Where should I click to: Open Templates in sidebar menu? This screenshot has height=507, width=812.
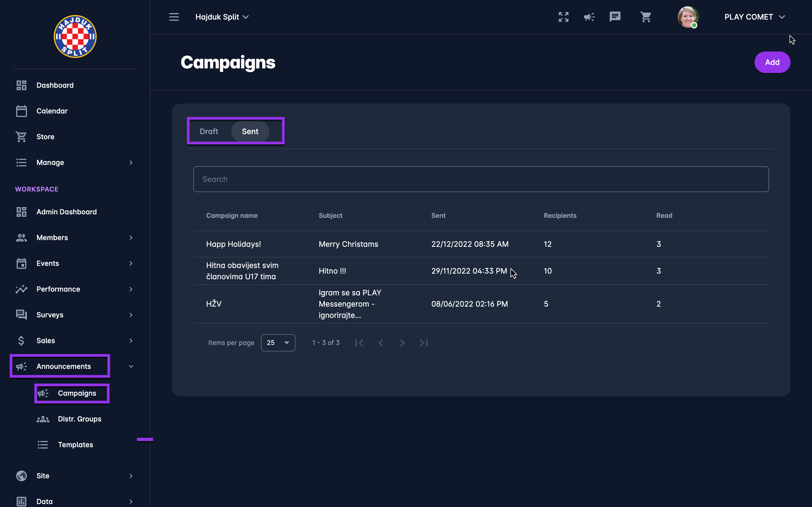[x=75, y=445]
